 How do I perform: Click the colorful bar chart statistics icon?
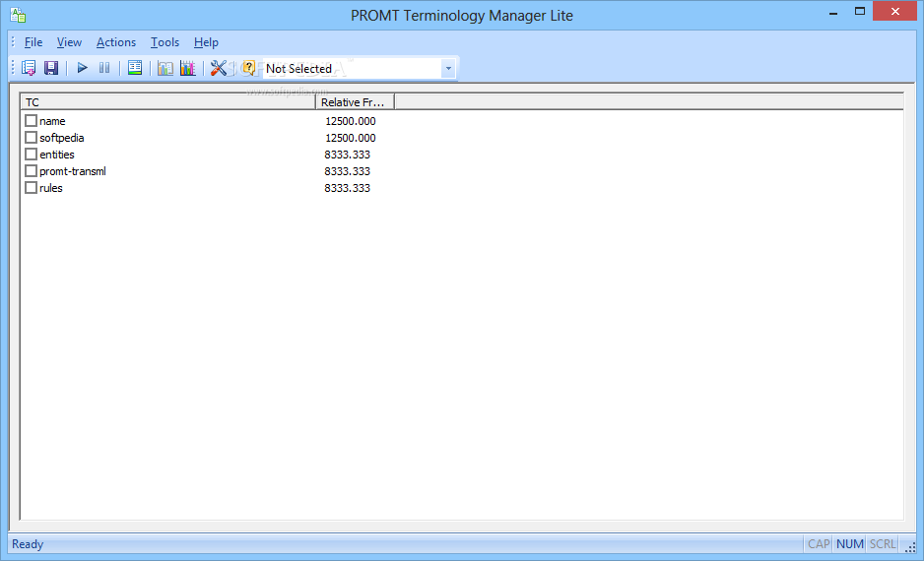pos(187,68)
